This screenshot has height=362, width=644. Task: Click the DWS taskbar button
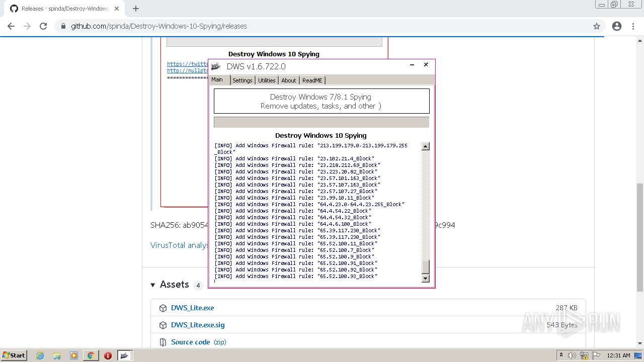[x=124, y=355]
